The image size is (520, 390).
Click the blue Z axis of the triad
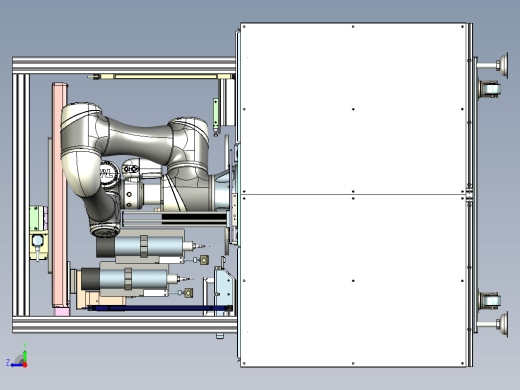coord(16,365)
